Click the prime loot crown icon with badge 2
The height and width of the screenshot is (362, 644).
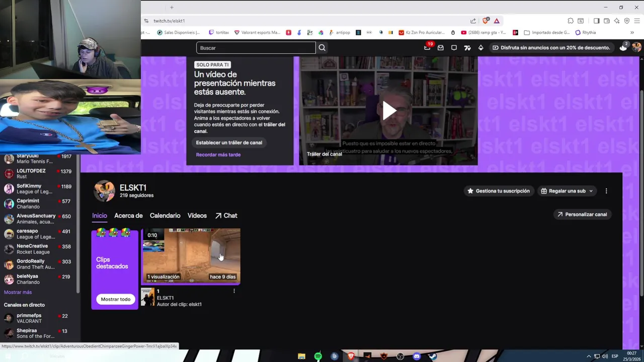(623, 47)
